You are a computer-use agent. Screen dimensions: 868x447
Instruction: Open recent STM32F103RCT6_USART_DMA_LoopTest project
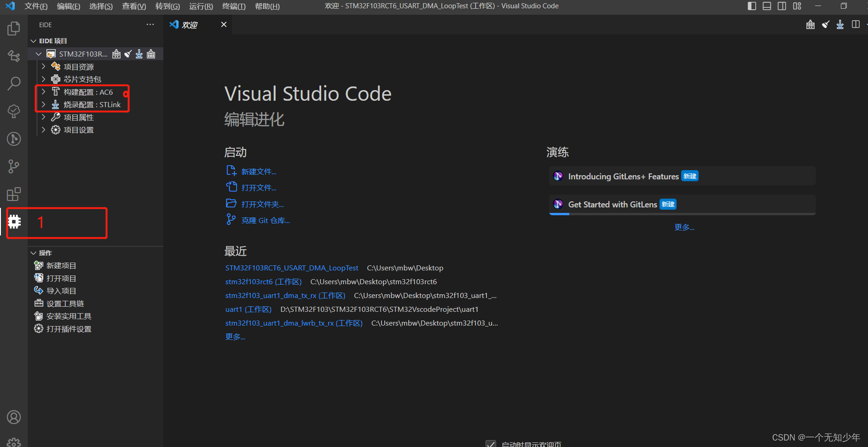click(x=292, y=268)
